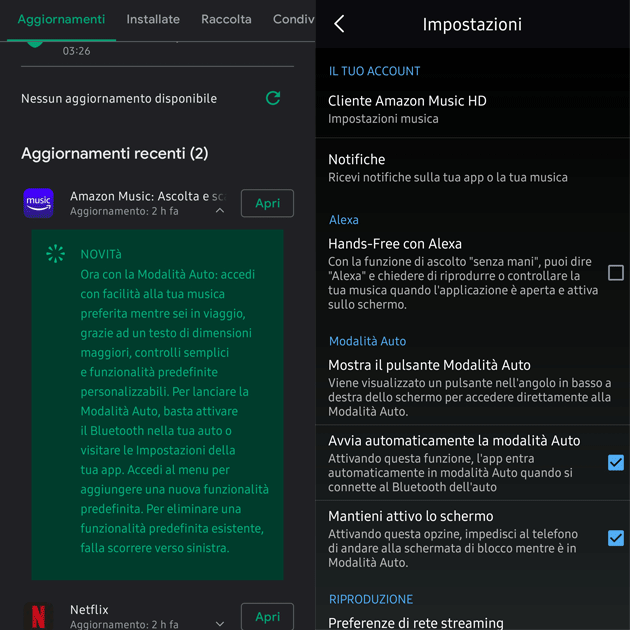Screen dimensions: 630x630
Task: Expand Netflix update details chevron
Action: click(220, 624)
